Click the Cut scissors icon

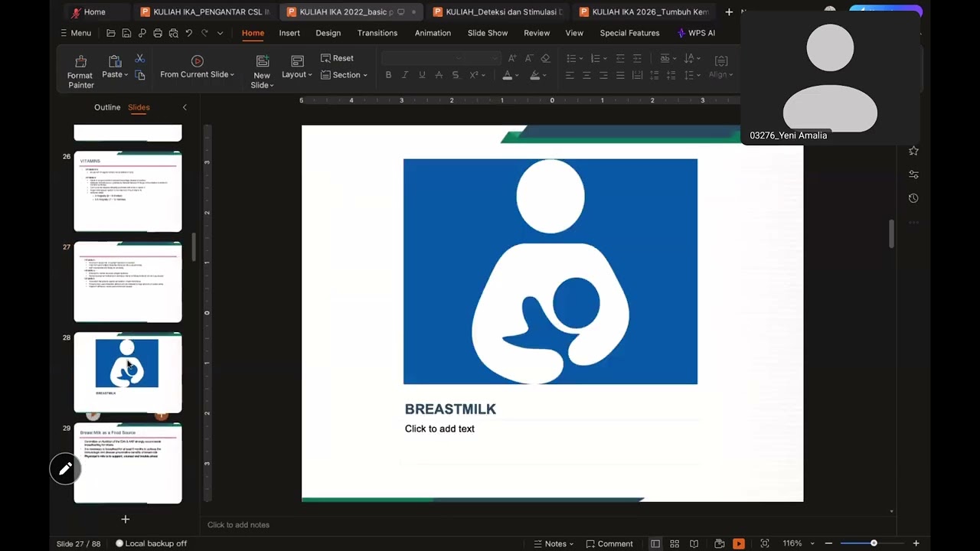(139, 58)
